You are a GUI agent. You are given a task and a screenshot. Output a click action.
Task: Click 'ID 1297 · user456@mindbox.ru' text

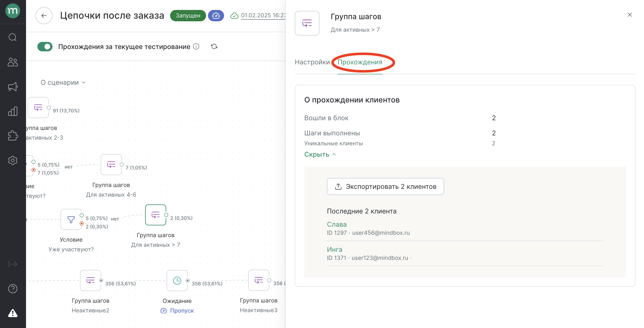tap(368, 233)
